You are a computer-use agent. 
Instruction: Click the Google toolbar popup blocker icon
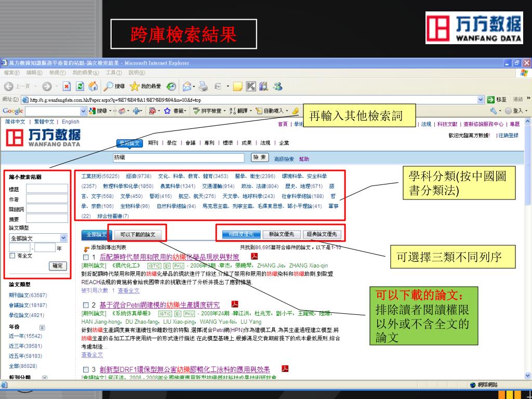pyautogui.click(x=152, y=111)
